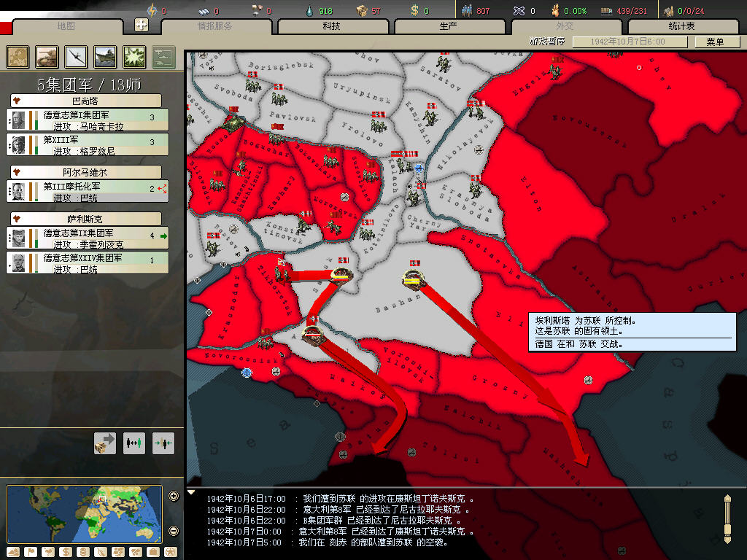This screenshot has width=747, height=560.
Task: Select the land units (tank) filter icon
Action: coord(47,56)
